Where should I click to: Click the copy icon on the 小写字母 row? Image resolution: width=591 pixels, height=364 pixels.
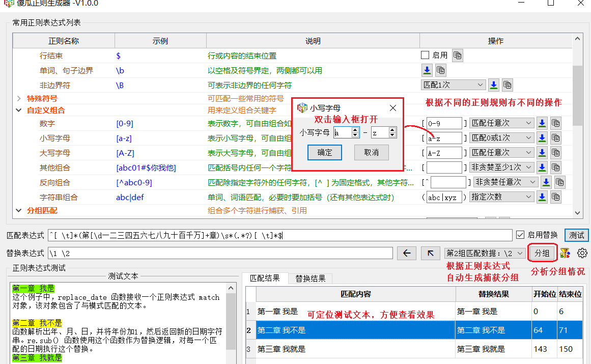(x=556, y=137)
